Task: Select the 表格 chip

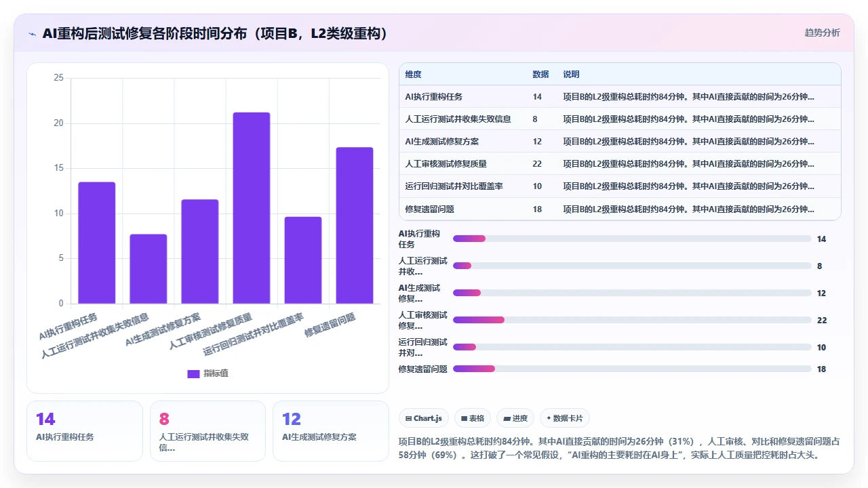Action: point(473,418)
